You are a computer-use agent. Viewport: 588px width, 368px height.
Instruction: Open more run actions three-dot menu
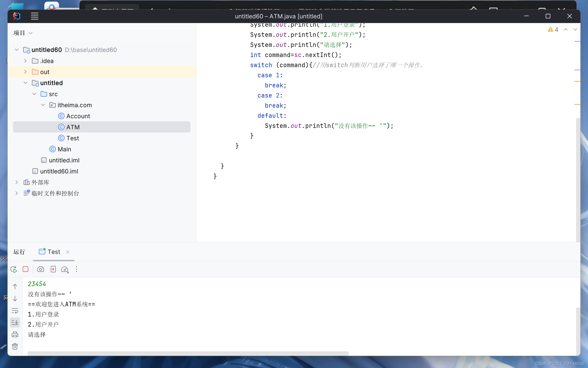click(x=76, y=269)
